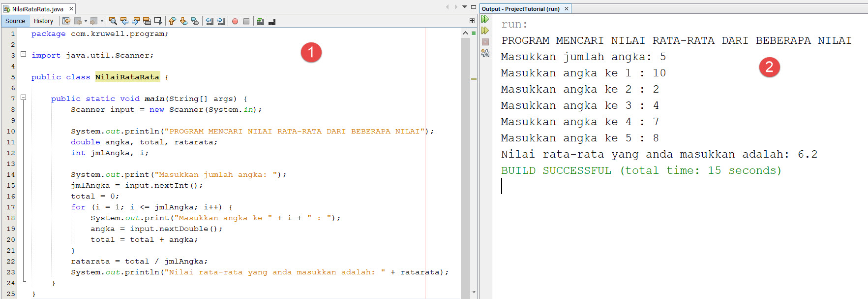
Task: Click rata-rata result '6.2' in output
Action: 808,154
